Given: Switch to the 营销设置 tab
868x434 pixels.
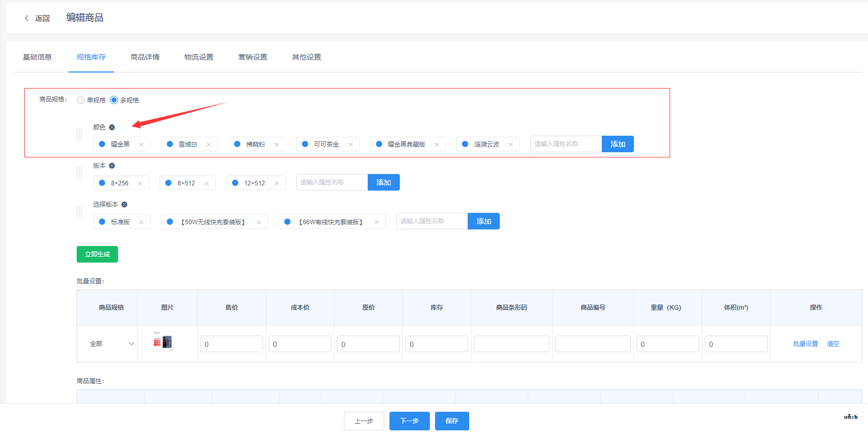Looking at the screenshot, I should [x=253, y=57].
